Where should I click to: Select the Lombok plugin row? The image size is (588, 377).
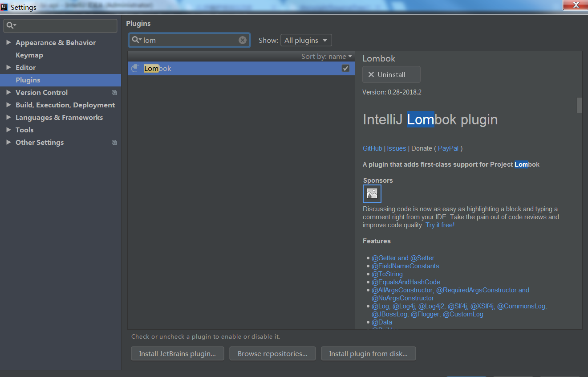click(241, 68)
